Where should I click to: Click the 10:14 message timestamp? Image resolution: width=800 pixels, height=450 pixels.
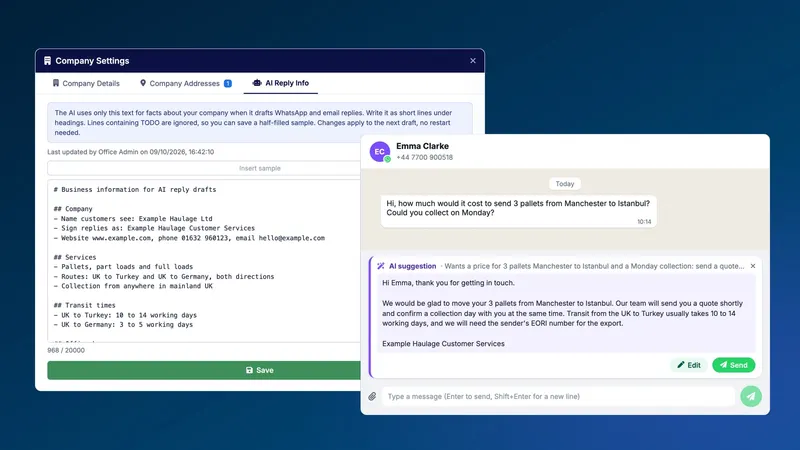coord(644,222)
